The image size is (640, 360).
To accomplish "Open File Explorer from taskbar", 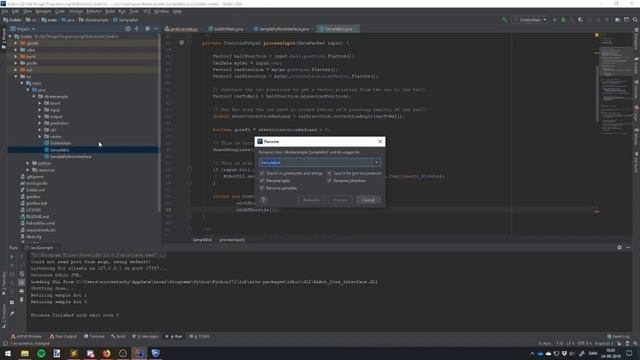I will [25, 353].
